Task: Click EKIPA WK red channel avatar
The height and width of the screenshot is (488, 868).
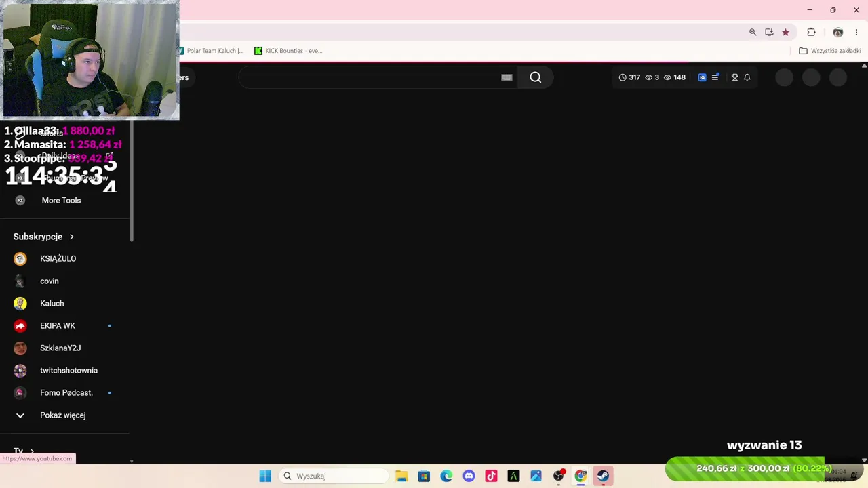Action: point(20,325)
